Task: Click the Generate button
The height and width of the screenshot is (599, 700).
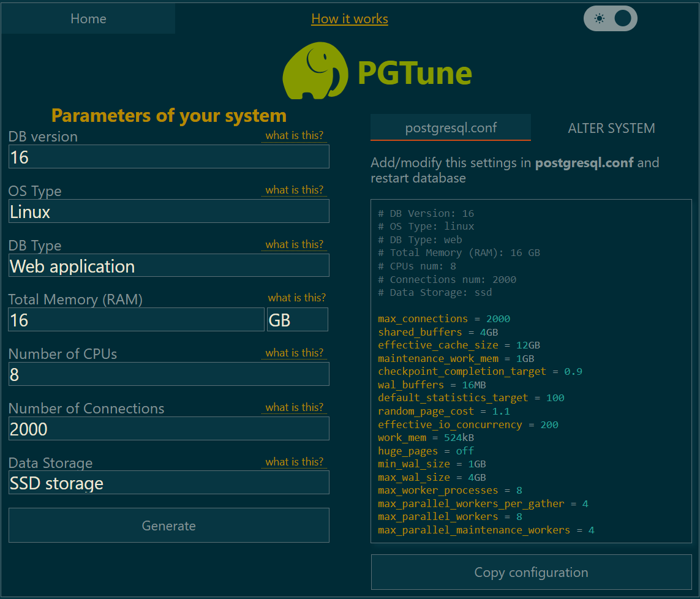Action: [x=168, y=526]
